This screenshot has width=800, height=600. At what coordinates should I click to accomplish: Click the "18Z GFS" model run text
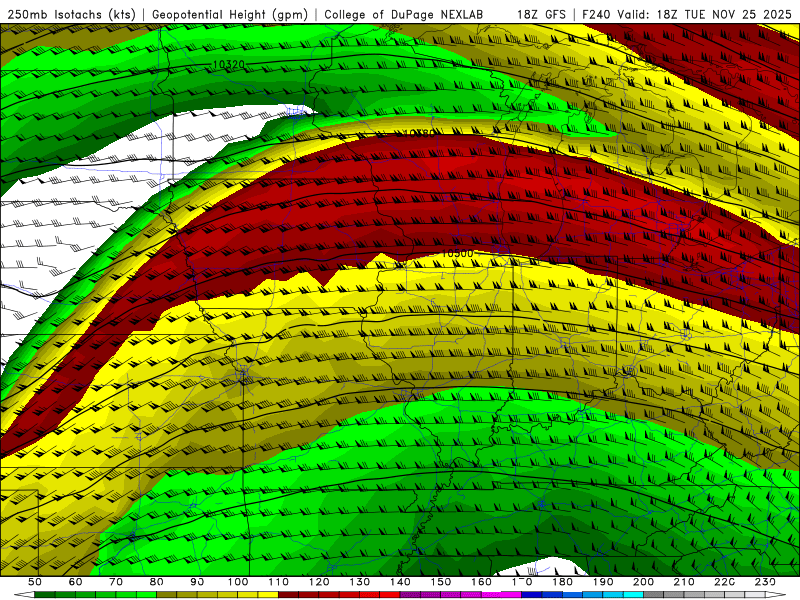[541, 14]
